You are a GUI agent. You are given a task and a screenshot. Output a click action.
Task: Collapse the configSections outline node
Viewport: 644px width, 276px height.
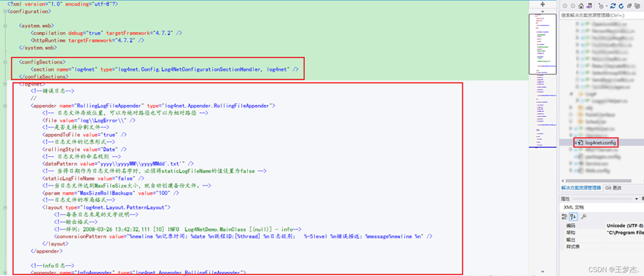coord(4,62)
